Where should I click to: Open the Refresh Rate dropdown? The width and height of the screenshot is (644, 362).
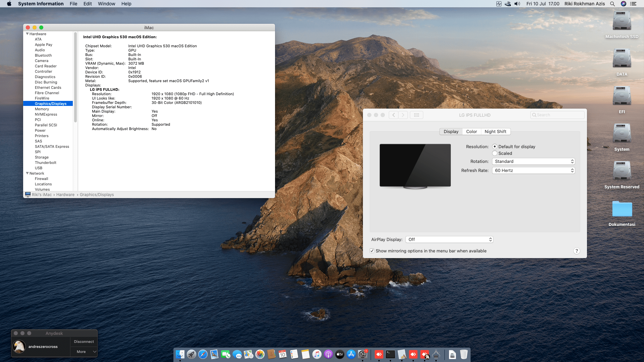(533, 171)
